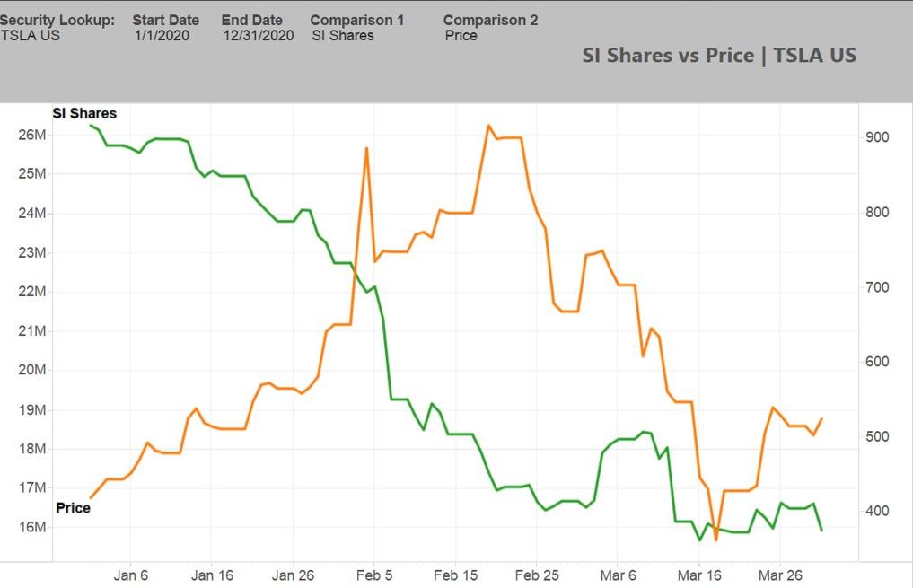Open the Comparison 2 Price dropdown
Image resolution: width=913 pixels, height=588 pixels.
pyautogui.click(x=461, y=36)
